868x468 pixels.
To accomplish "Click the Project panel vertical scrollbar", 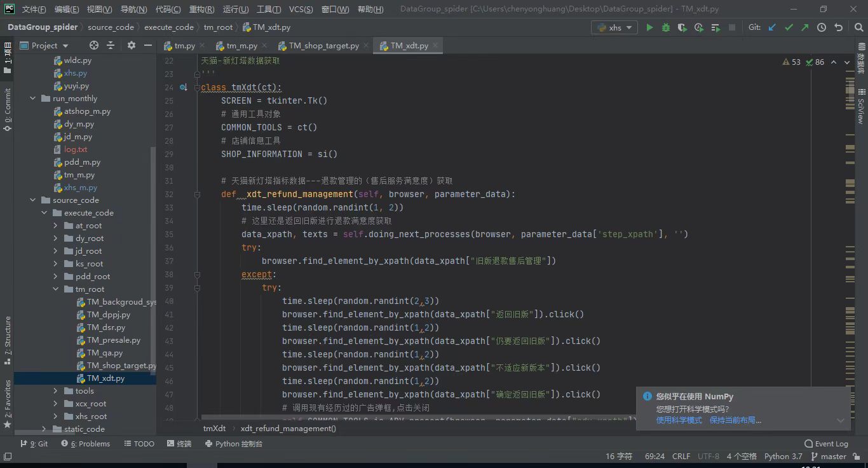I will 153,261.
